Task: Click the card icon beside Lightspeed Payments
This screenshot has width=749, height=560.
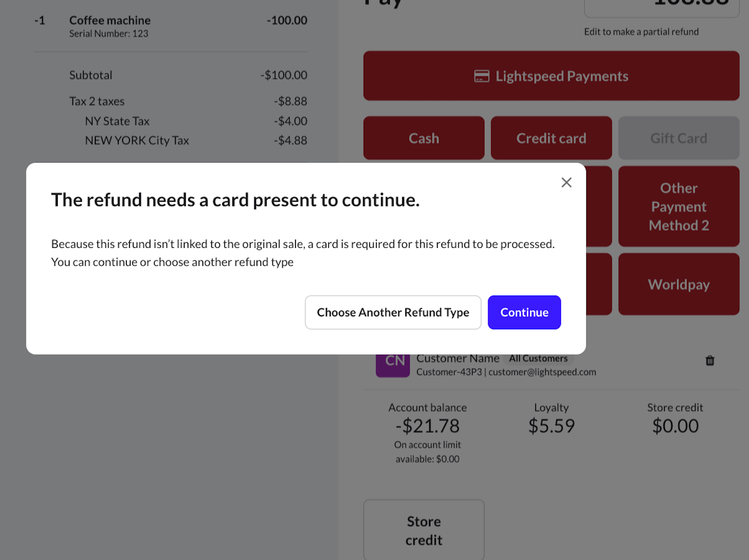Action: click(481, 77)
